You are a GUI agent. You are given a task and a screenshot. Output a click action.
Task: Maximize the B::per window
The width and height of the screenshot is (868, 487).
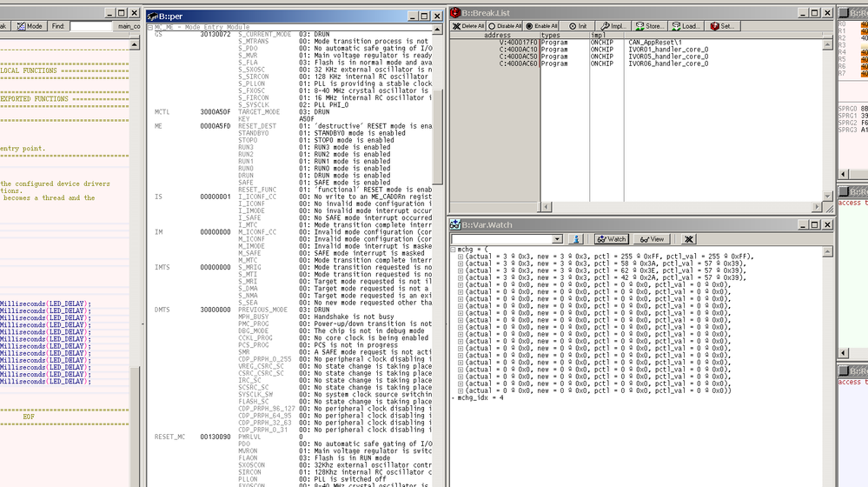coord(425,17)
